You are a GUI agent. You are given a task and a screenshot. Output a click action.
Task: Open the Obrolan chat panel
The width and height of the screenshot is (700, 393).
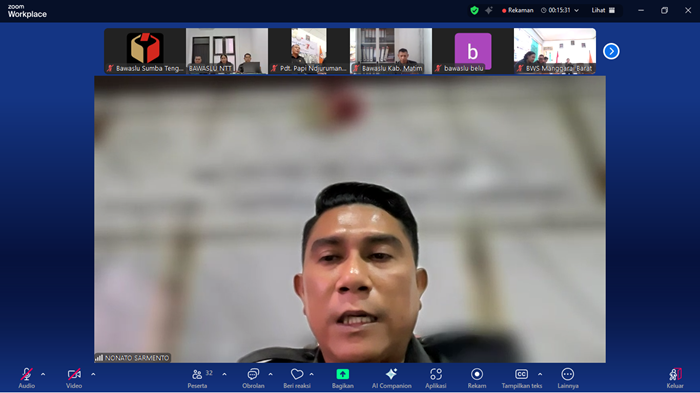(x=253, y=378)
